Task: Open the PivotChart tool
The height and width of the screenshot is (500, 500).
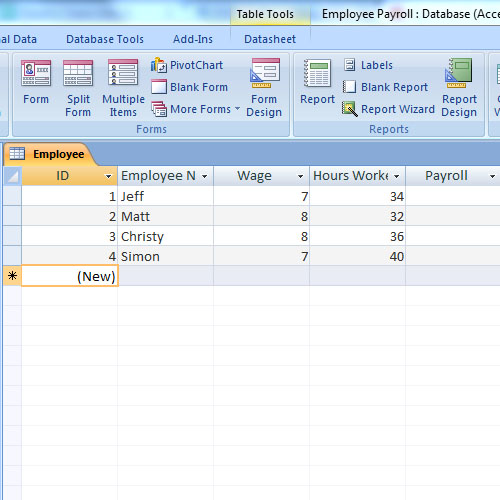Action: (187, 65)
